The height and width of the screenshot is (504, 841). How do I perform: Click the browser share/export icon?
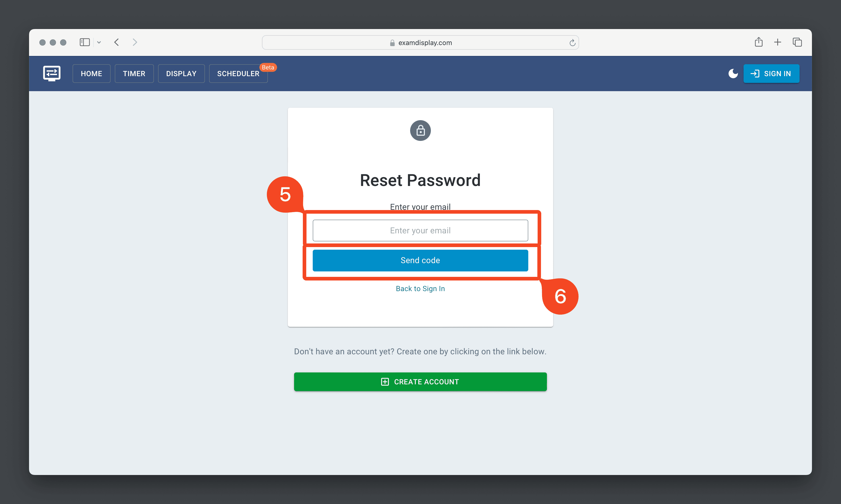pos(758,41)
